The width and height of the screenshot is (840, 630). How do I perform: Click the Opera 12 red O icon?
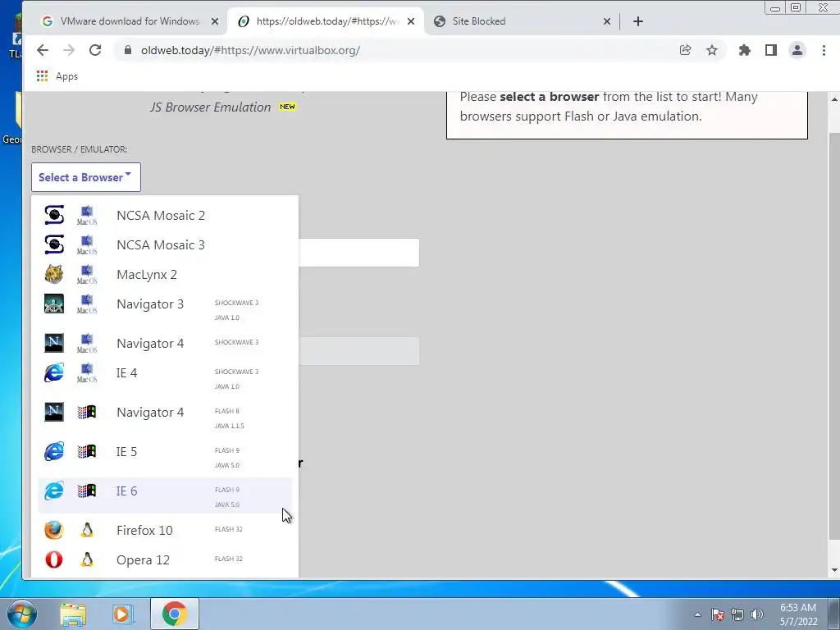[x=54, y=559]
